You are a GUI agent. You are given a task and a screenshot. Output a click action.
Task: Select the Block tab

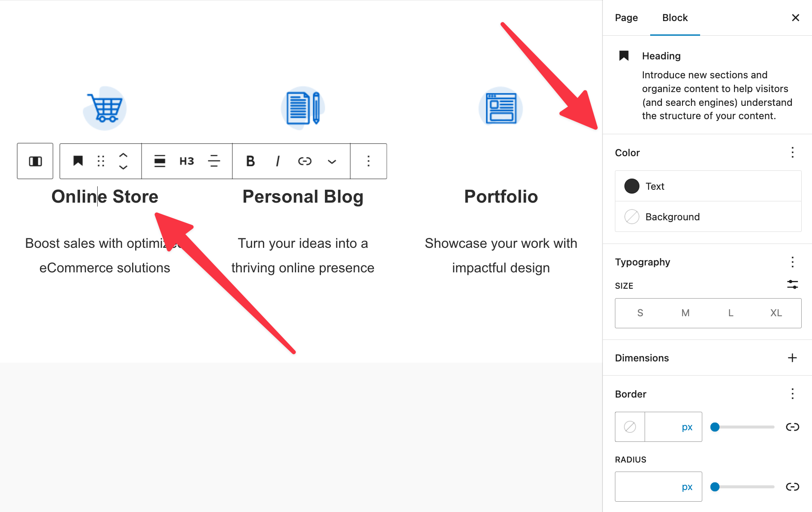click(675, 18)
